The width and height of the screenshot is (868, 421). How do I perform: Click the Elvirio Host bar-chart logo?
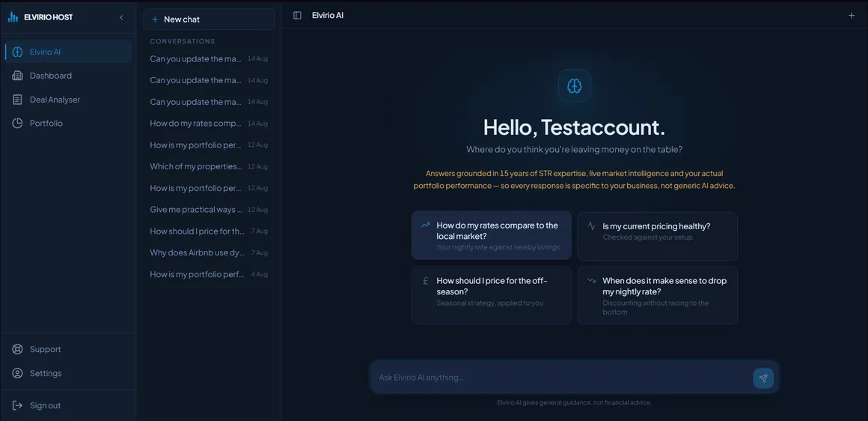click(13, 17)
